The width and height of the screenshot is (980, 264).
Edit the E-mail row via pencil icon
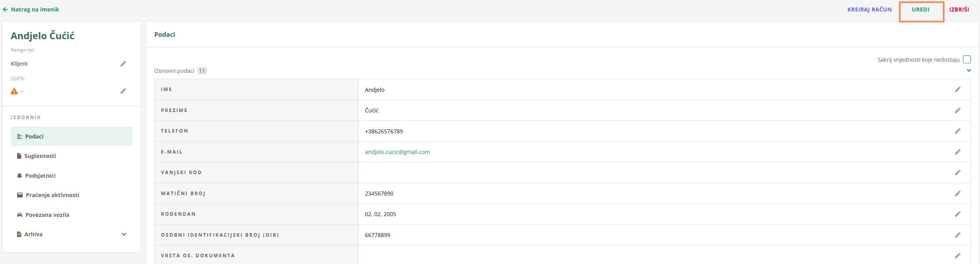coord(957,152)
